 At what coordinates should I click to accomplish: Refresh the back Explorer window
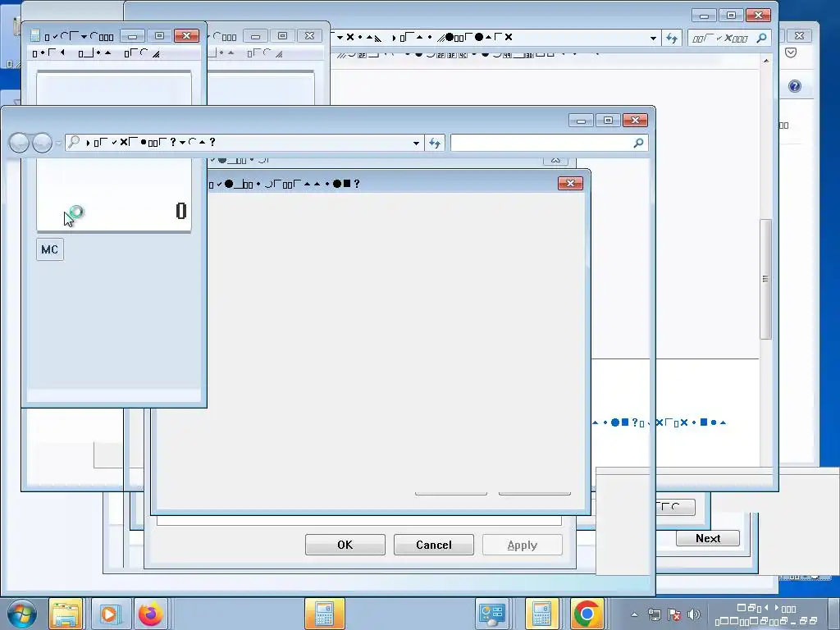[x=672, y=38]
